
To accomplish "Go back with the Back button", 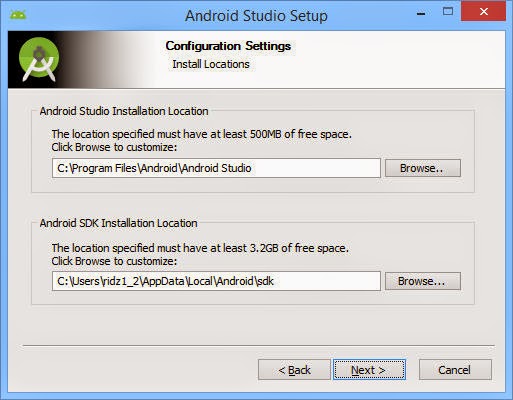I will point(294,370).
